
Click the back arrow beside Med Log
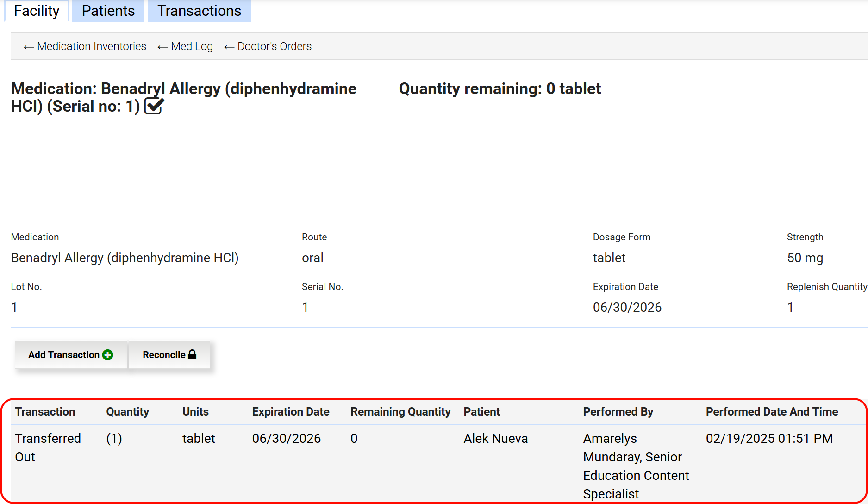pos(162,47)
